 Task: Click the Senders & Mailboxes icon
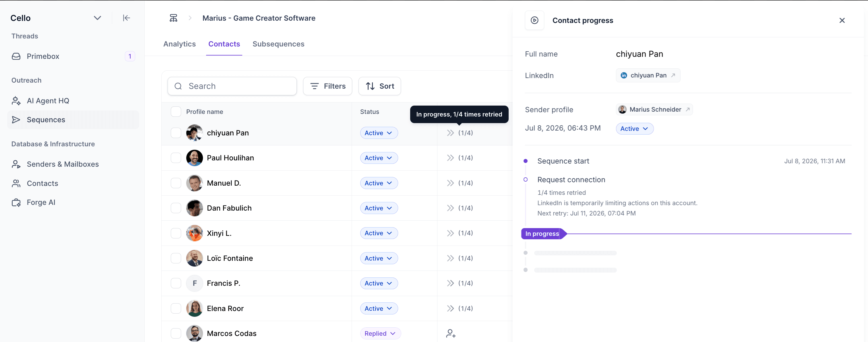[x=16, y=164]
